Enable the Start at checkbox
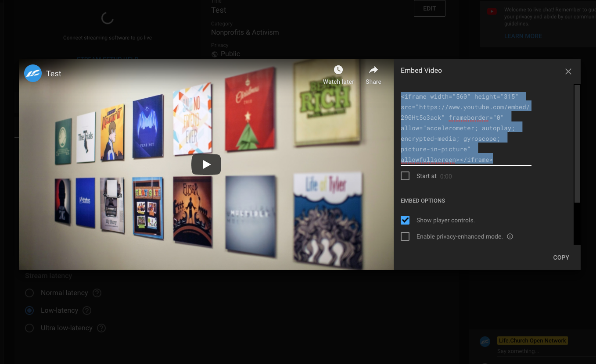The image size is (596, 364). (x=405, y=176)
